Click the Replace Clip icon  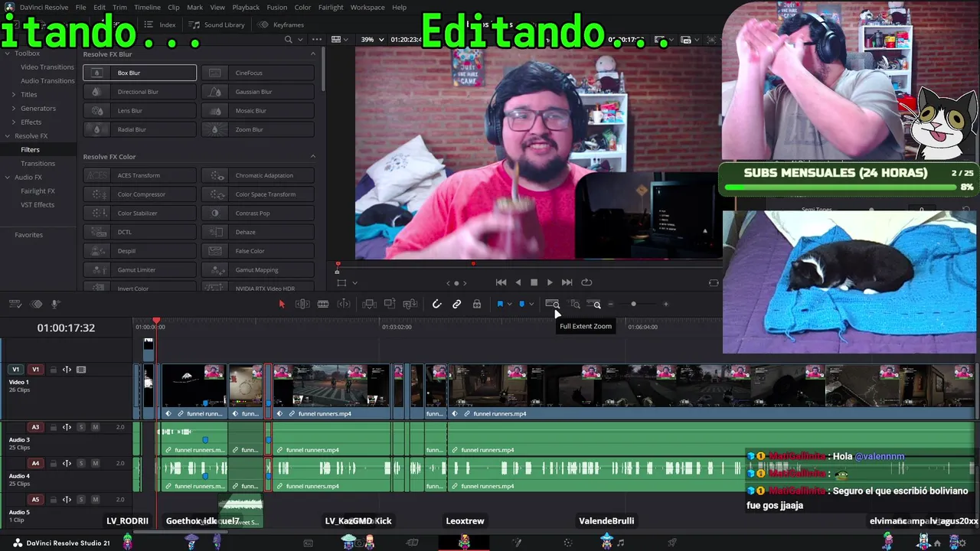click(x=410, y=304)
